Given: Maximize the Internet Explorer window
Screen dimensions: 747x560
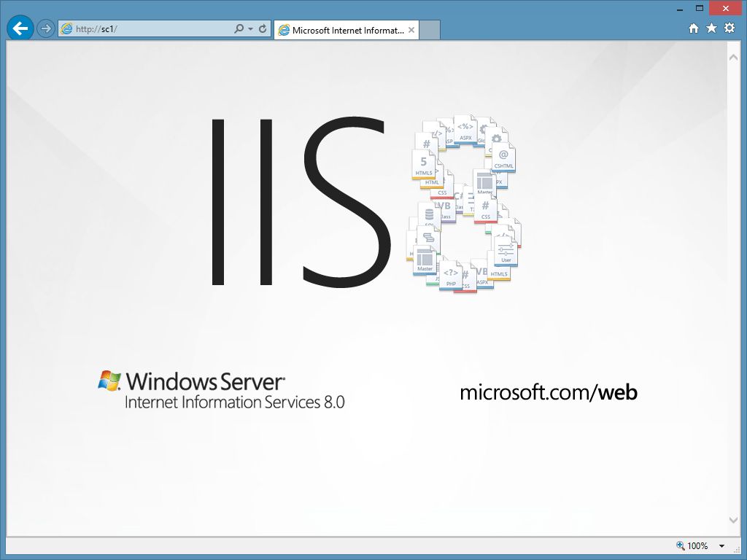Looking at the screenshot, I should (x=700, y=8).
